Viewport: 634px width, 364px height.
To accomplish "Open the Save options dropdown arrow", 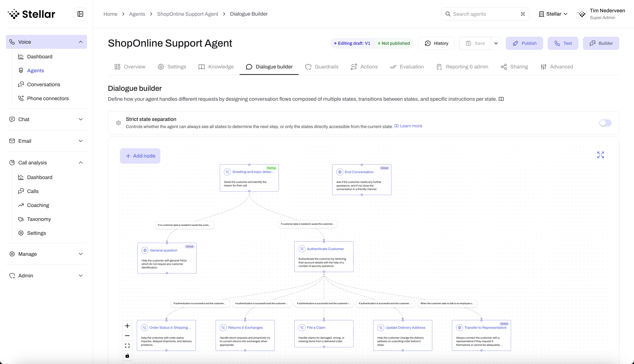I will click(x=496, y=43).
